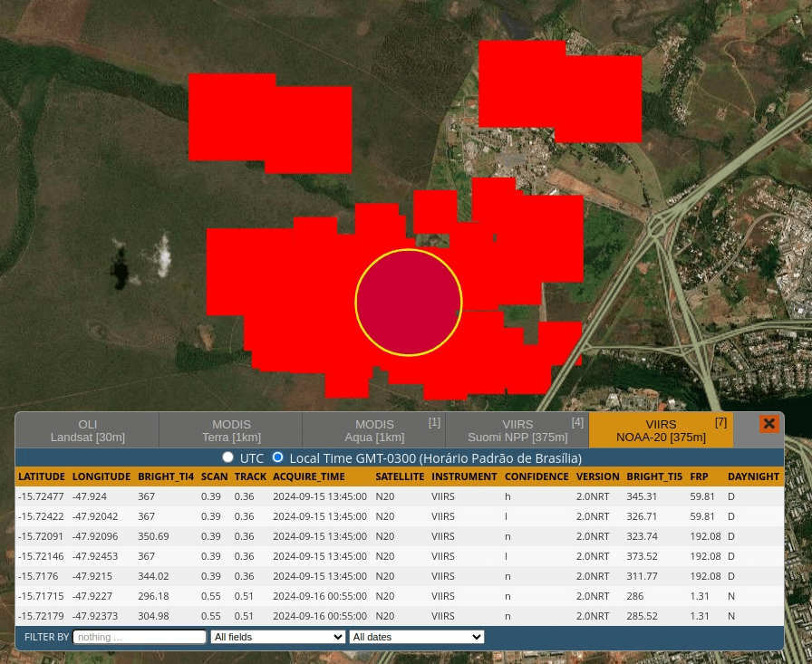Screen dimensions: 812x664
Task: Switch to the OLI Landsat [30m] tab
Action: [x=88, y=430]
